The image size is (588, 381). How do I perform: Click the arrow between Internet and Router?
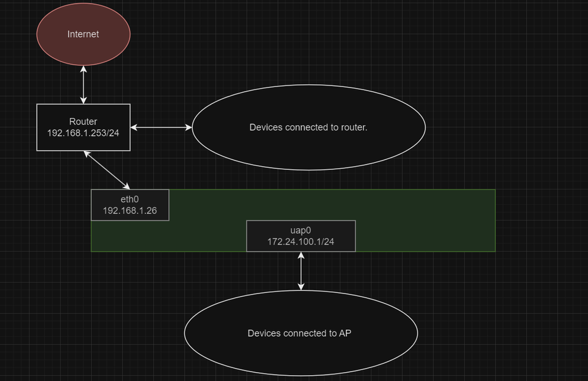[83, 84]
